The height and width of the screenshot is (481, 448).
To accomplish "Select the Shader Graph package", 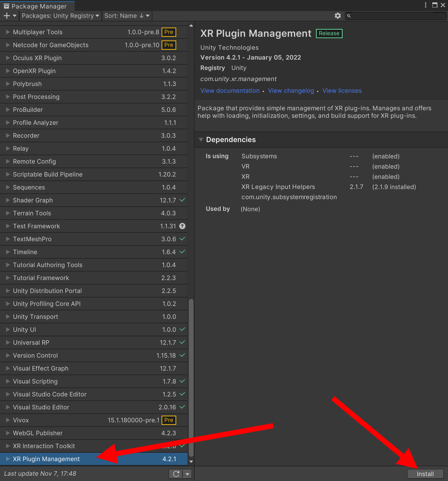I will pos(94,200).
